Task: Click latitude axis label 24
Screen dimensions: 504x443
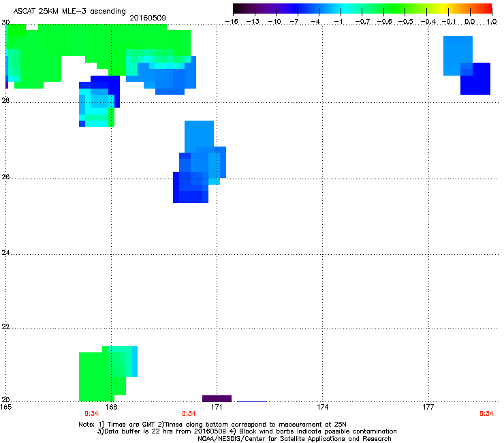Action: 5,253
